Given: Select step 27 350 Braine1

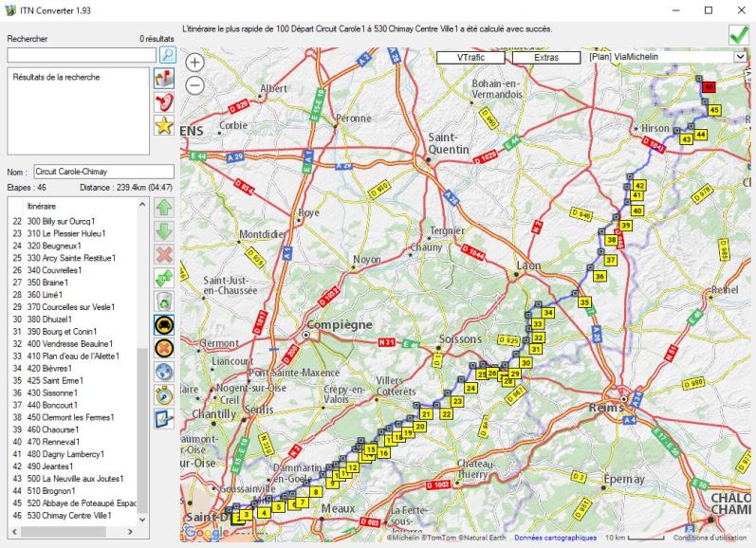Looking at the screenshot, I should [x=74, y=283].
